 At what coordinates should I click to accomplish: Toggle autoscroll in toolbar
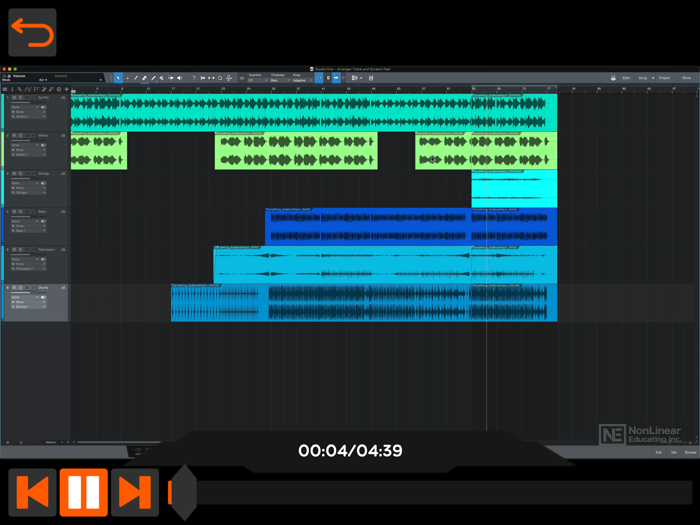coord(336,78)
